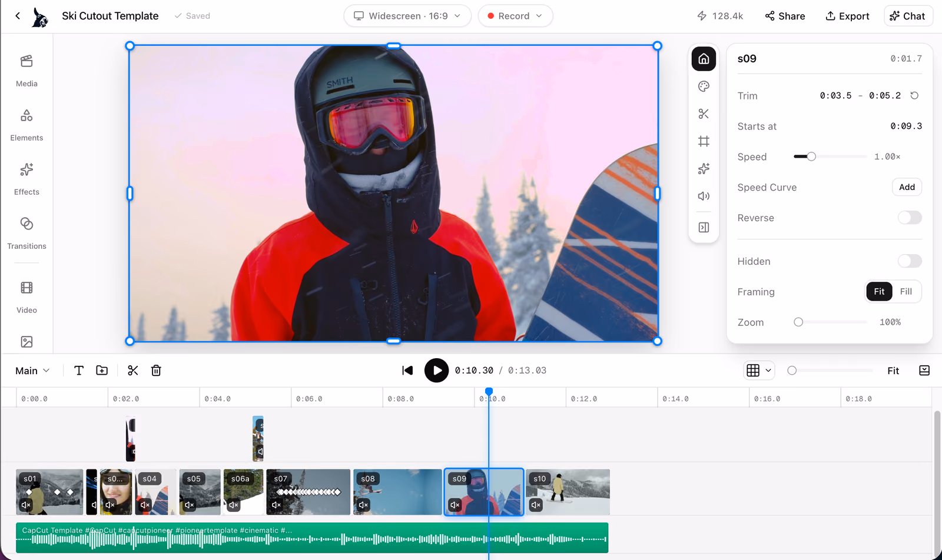Click the timeline zoom slider handle

[x=792, y=371]
